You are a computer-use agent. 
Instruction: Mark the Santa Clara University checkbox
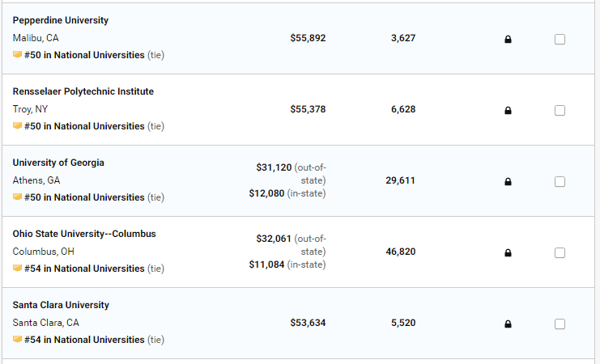tap(560, 324)
